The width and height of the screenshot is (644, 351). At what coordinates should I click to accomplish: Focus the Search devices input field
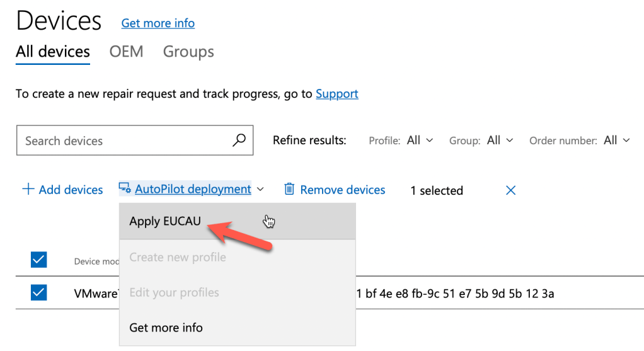[126, 141]
